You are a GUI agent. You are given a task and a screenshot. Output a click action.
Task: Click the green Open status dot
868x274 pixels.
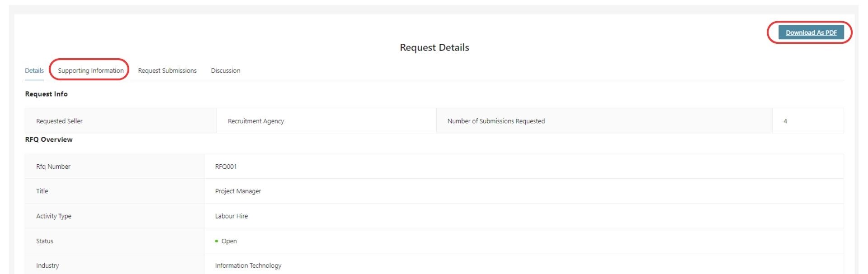[x=217, y=241]
